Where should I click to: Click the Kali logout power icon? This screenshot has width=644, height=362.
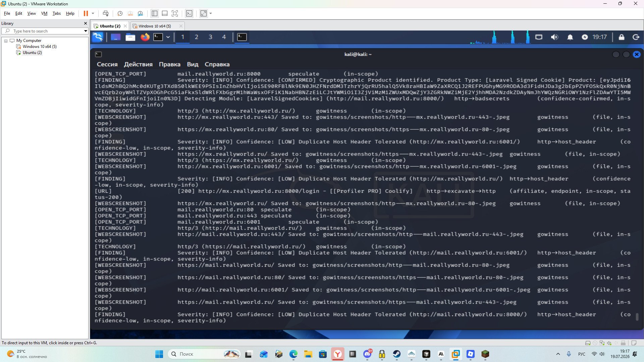click(x=636, y=37)
